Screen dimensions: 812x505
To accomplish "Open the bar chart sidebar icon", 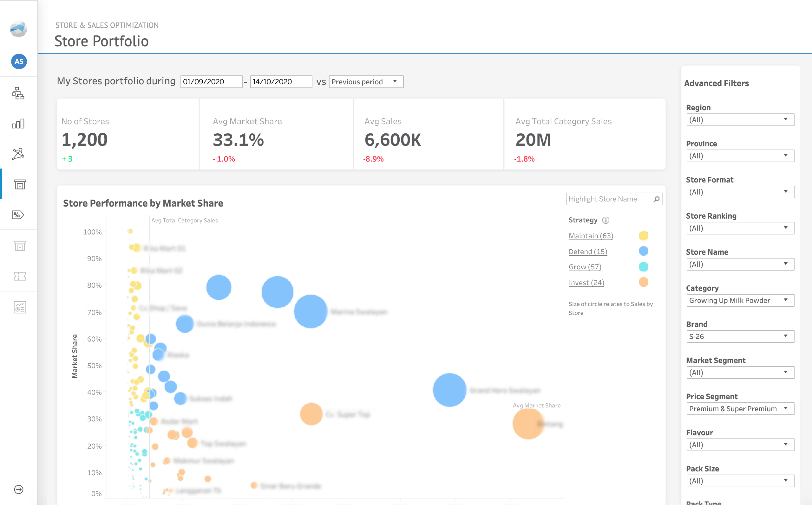I will (18, 124).
